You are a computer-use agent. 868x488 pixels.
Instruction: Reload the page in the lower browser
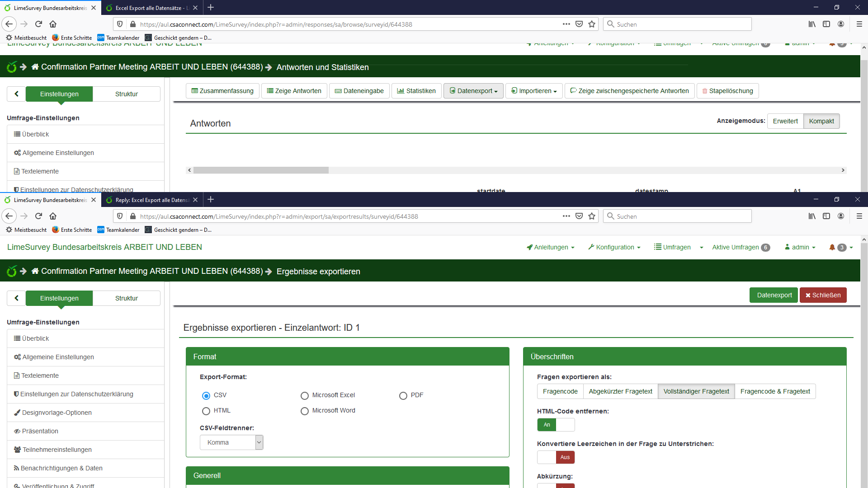click(x=38, y=216)
